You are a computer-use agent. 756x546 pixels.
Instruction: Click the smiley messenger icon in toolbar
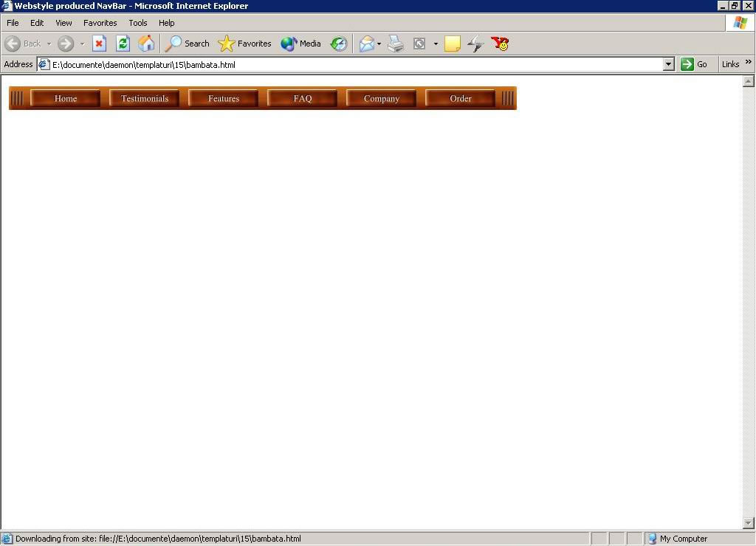[501, 44]
